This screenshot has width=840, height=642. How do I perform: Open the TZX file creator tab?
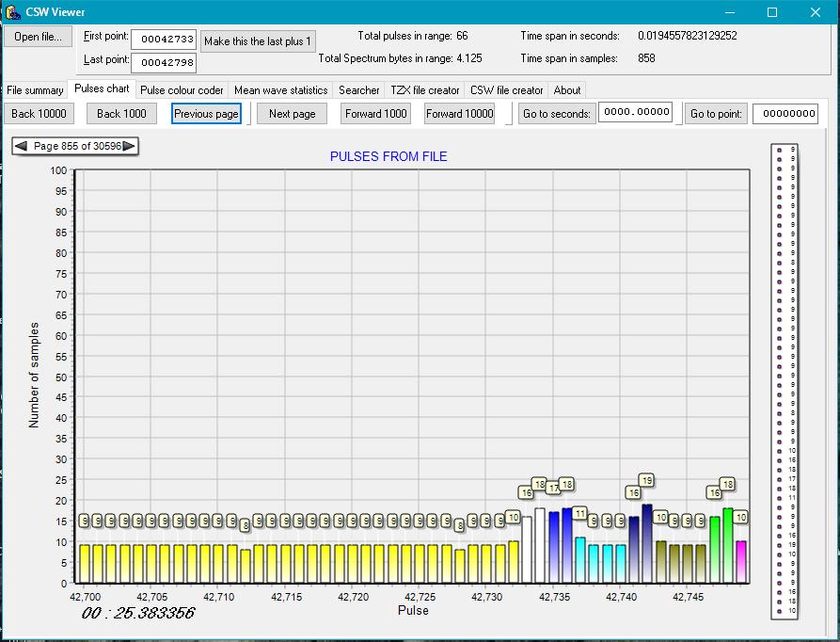point(425,90)
